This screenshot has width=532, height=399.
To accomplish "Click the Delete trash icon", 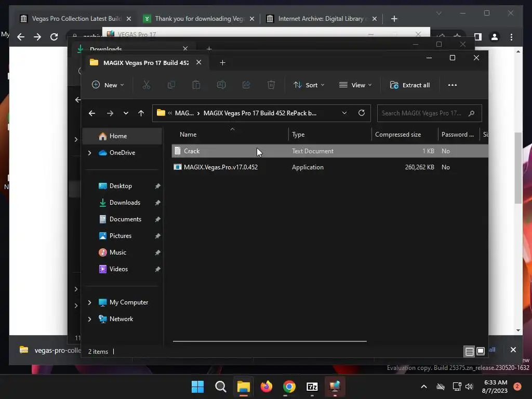I will point(271,85).
